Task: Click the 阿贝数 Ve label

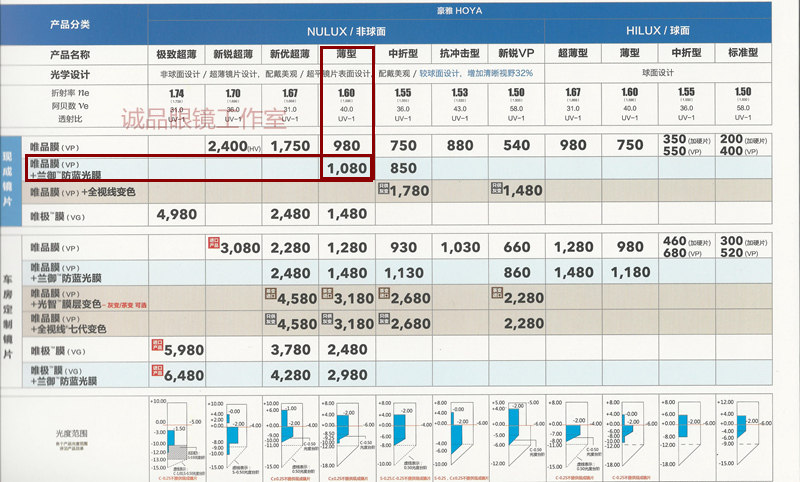Action: pos(70,106)
